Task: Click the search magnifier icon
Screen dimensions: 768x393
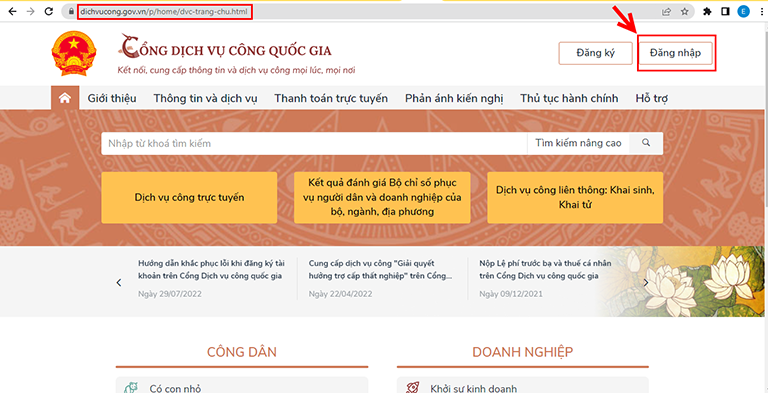Action: 646,143
